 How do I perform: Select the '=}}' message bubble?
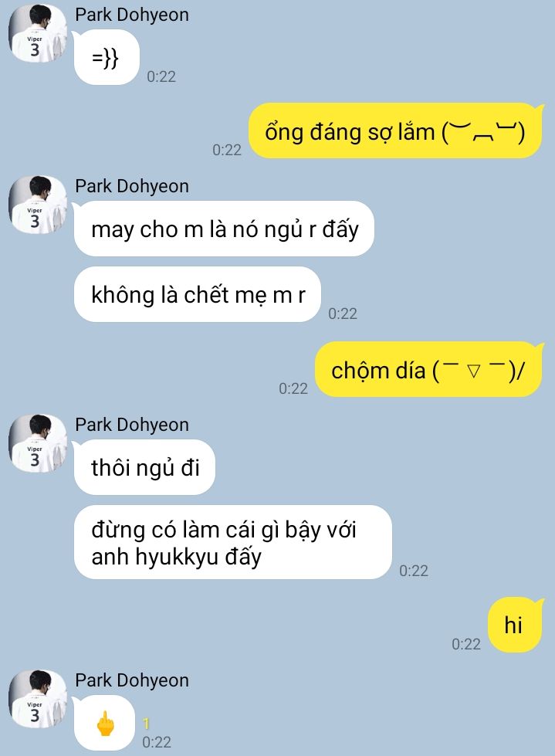[107, 57]
